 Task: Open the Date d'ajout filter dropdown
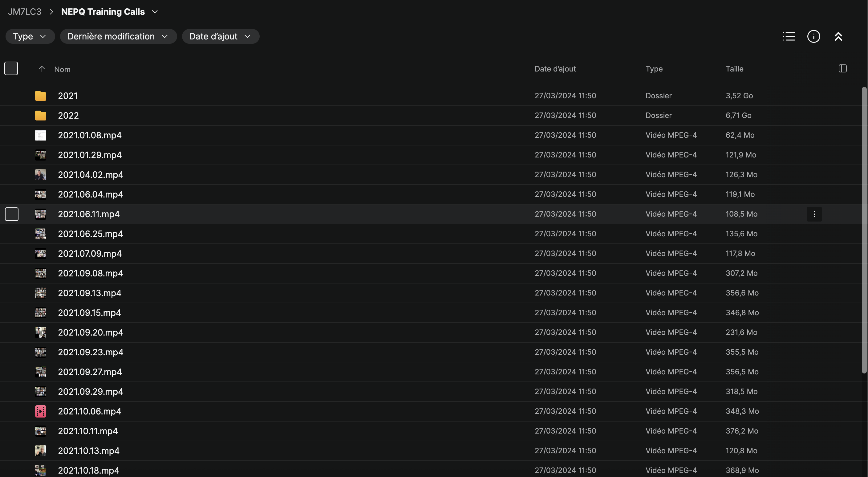[220, 36]
